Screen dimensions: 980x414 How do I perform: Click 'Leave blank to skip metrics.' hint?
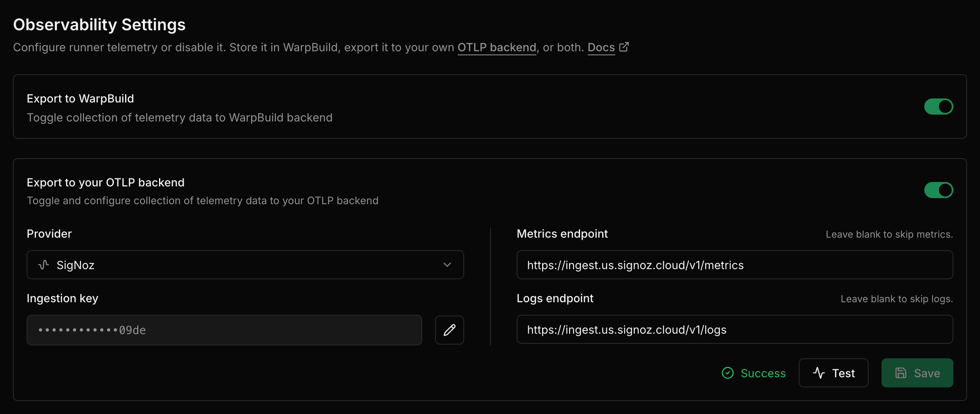[889, 234]
